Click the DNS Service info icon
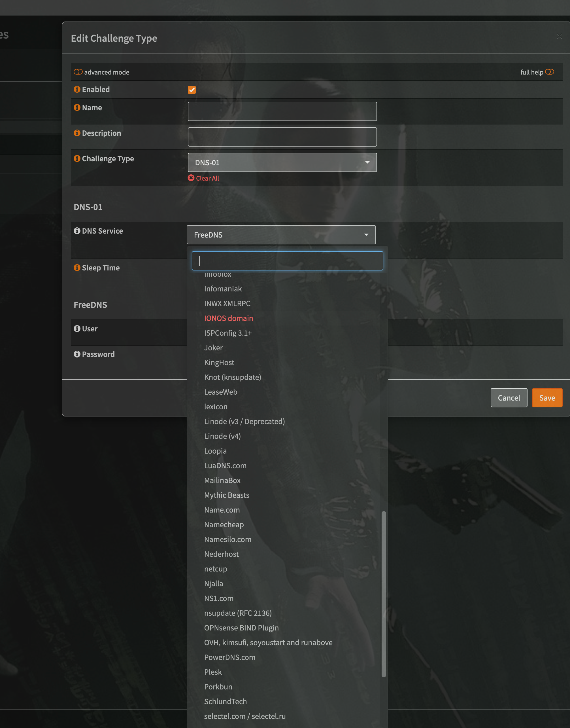The height and width of the screenshot is (728, 570). pos(77,231)
